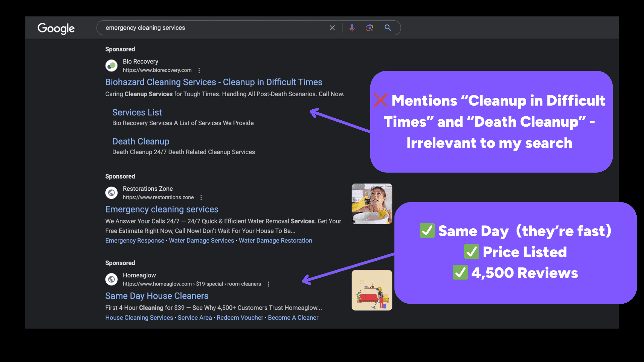This screenshot has height=362, width=644.
Task: Select the Redeem Voucher sitelink
Action: click(240, 317)
